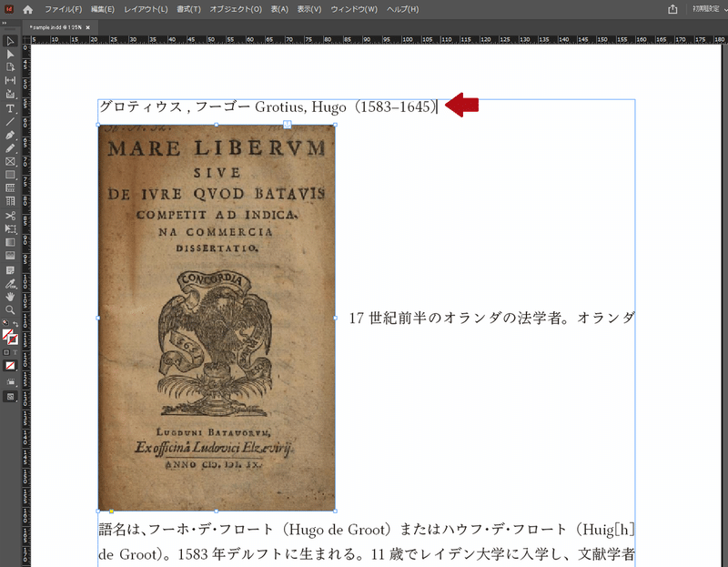Open the frame grid view options button
Screen dimensions: 728x567
point(10,381)
